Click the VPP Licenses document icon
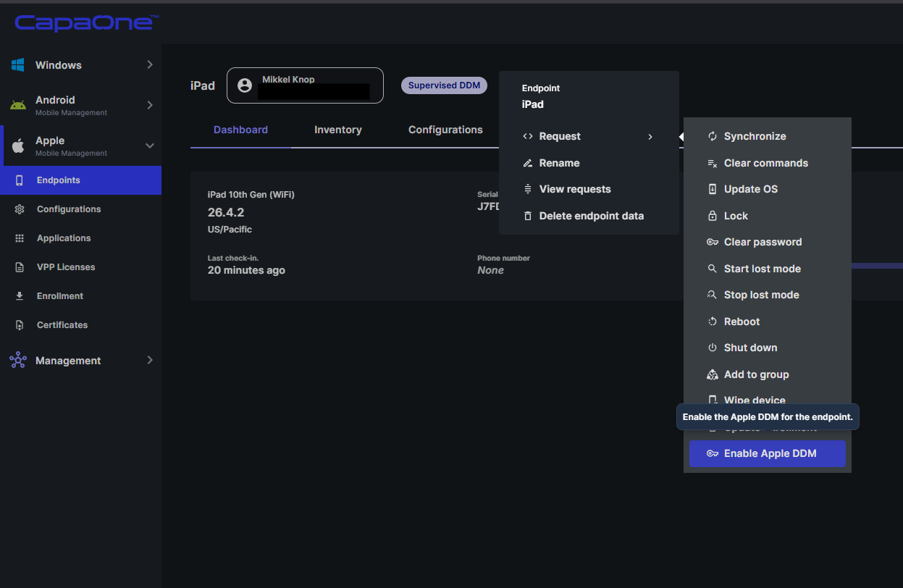Image resolution: width=903 pixels, height=588 pixels. click(20, 267)
